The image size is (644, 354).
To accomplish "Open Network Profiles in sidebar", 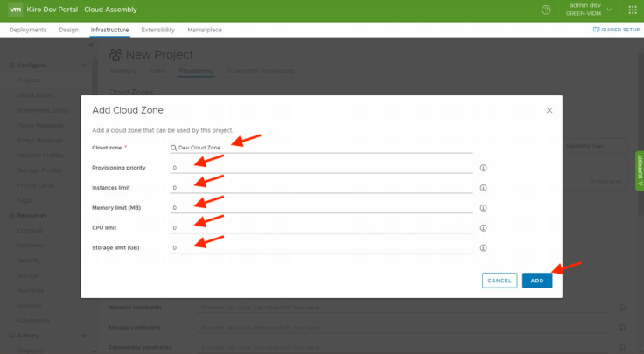I will (40, 155).
